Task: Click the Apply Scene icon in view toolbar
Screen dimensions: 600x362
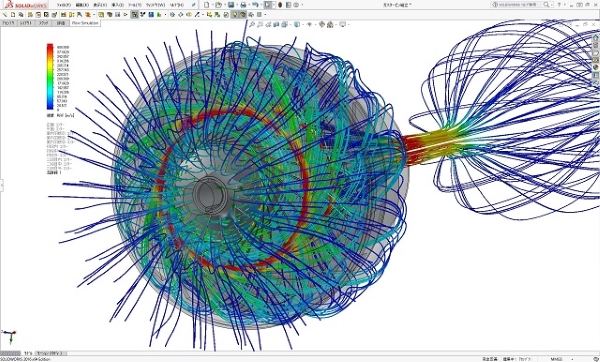Action: coord(330,24)
